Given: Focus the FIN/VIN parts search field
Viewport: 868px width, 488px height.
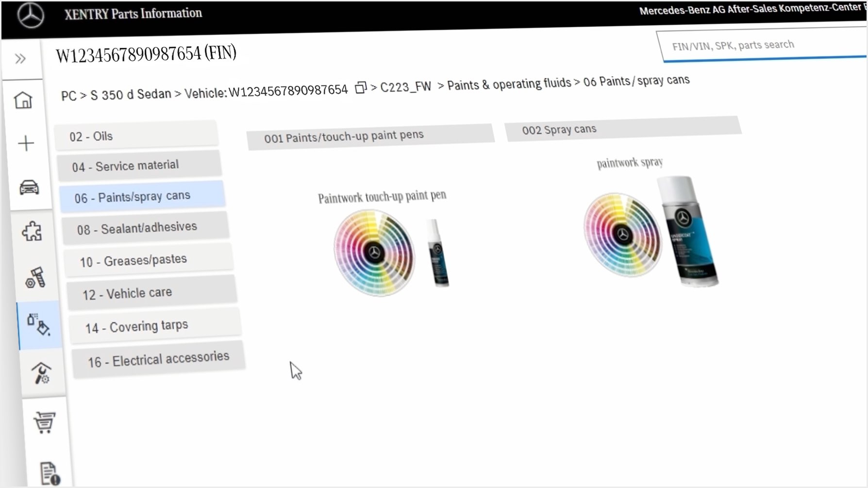Looking at the screenshot, I should point(762,45).
